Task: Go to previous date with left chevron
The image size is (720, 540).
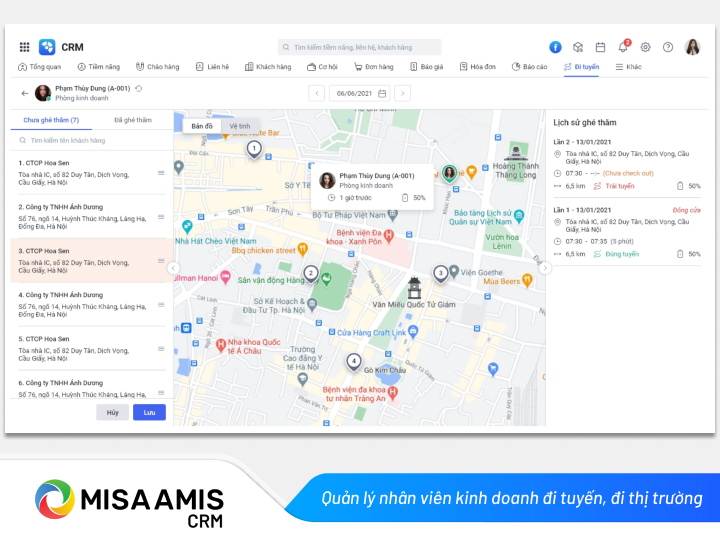Action: tap(316, 93)
